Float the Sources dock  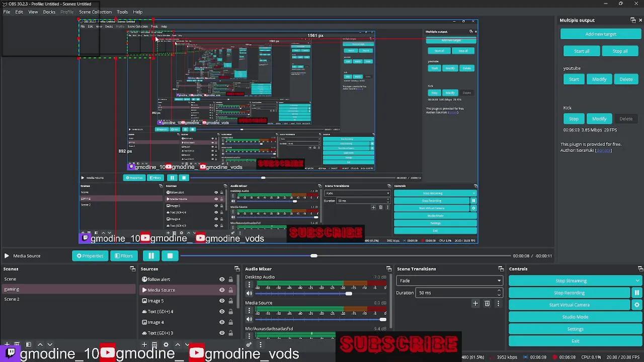coord(237,269)
